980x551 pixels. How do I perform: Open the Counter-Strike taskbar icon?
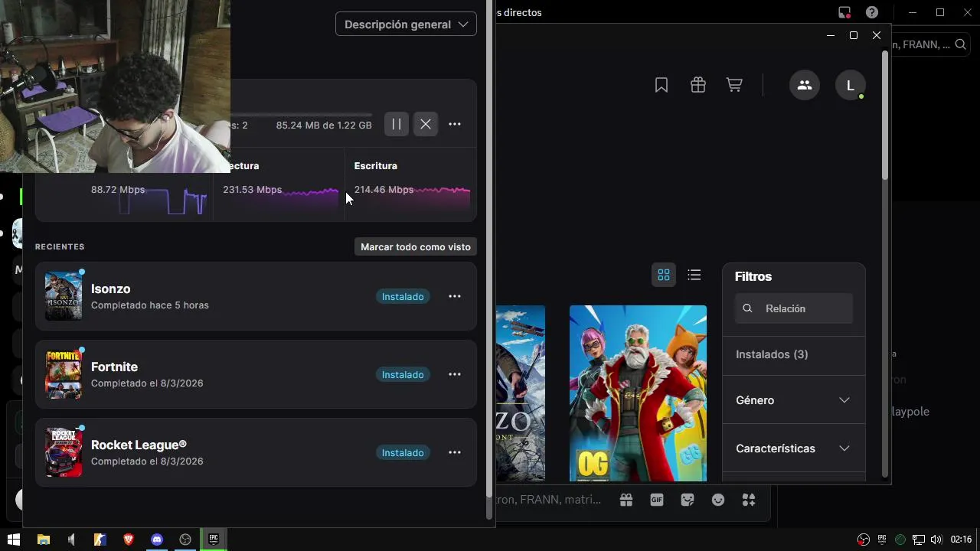[x=100, y=540]
